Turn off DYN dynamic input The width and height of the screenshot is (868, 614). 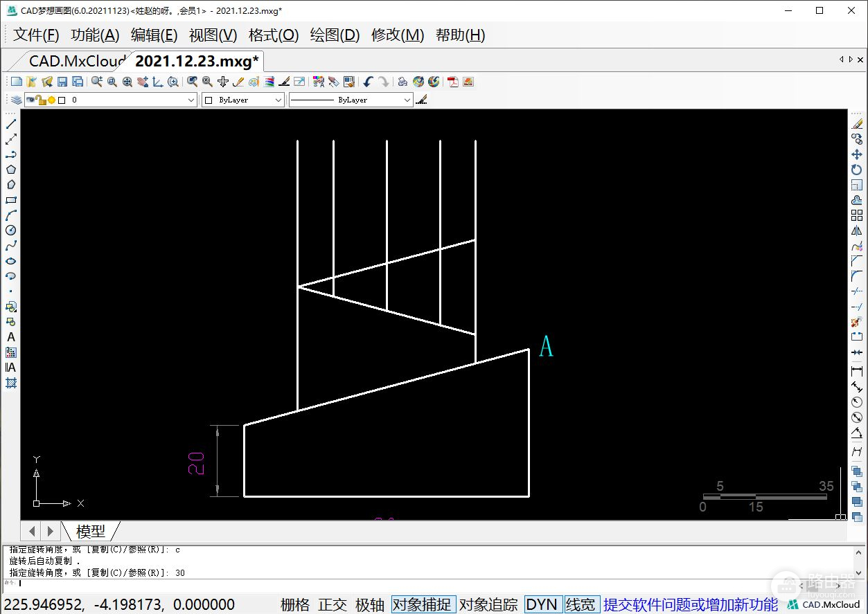point(542,604)
